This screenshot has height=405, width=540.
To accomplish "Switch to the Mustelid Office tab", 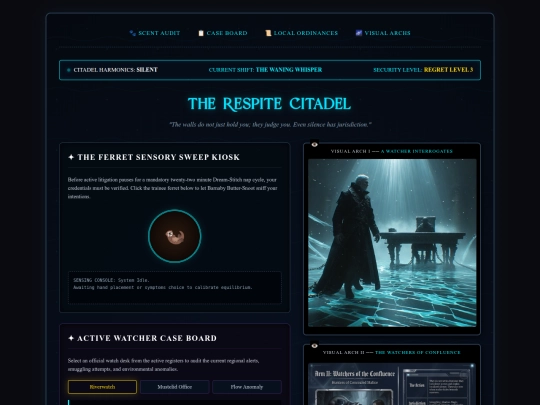I will pyautogui.click(x=175, y=387).
